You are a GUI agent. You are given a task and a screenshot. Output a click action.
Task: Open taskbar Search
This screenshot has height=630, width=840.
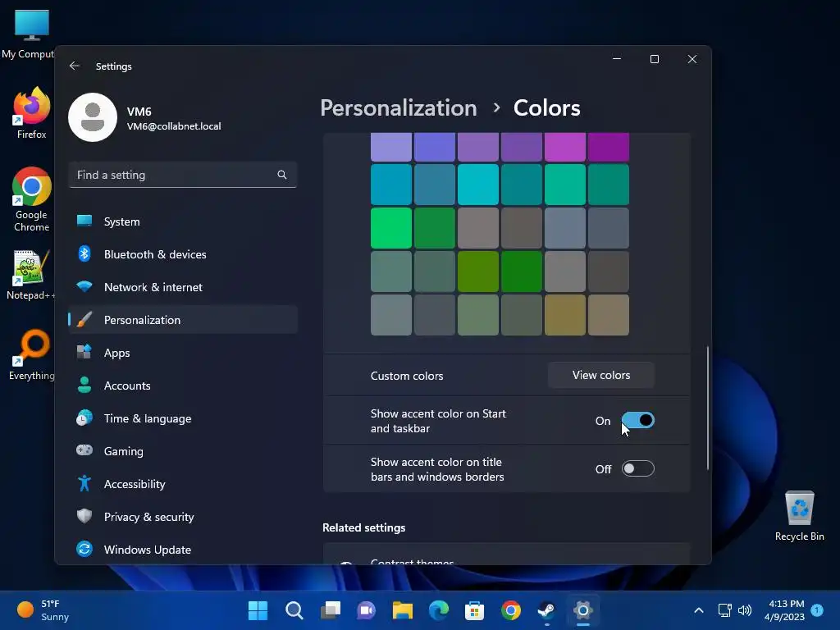pyautogui.click(x=294, y=610)
